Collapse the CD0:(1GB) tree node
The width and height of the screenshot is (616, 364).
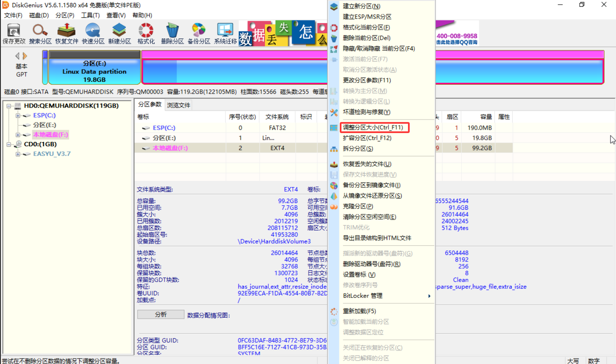pyautogui.click(x=8, y=144)
